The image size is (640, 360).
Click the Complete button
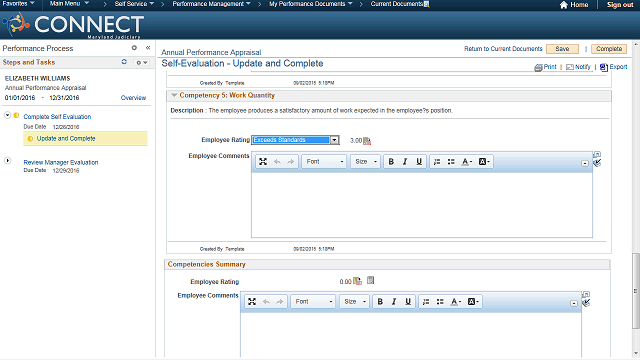pyautogui.click(x=609, y=49)
